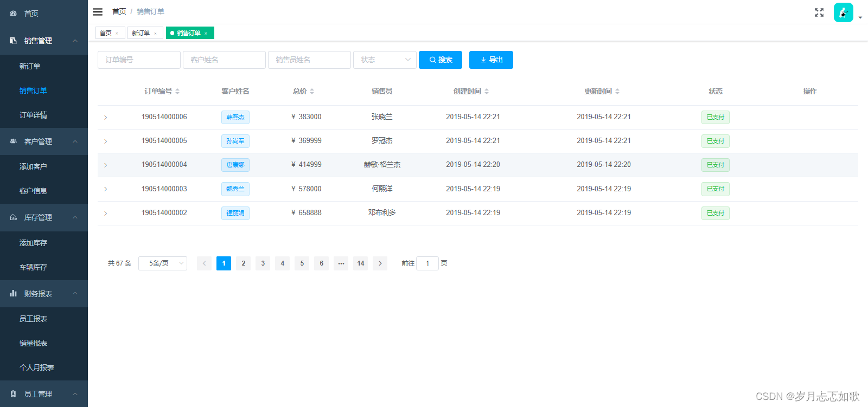Screen dimensions: 868x407
Task: Select the active 销售订单 page tab
Action: (190, 33)
